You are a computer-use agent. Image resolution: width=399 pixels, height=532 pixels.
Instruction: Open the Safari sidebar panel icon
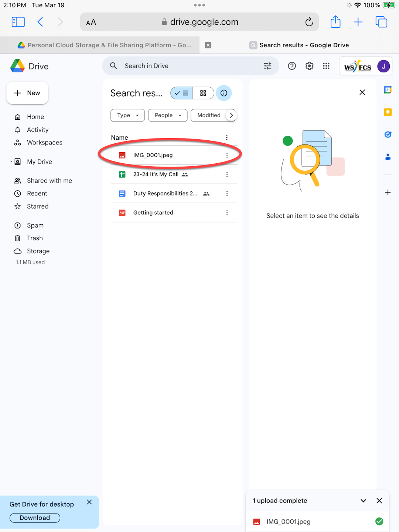click(x=18, y=22)
